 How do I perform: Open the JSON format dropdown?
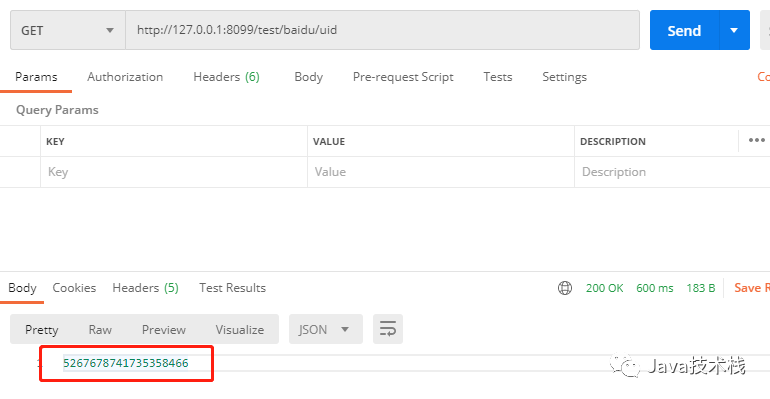coord(326,329)
